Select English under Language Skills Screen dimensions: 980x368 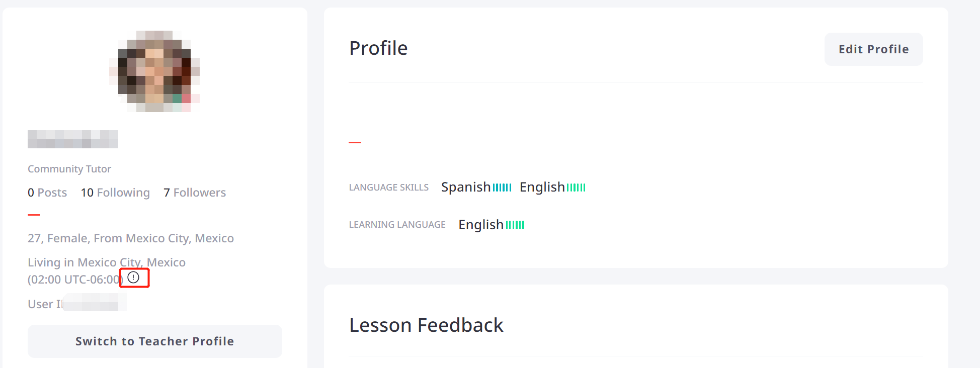click(x=542, y=187)
